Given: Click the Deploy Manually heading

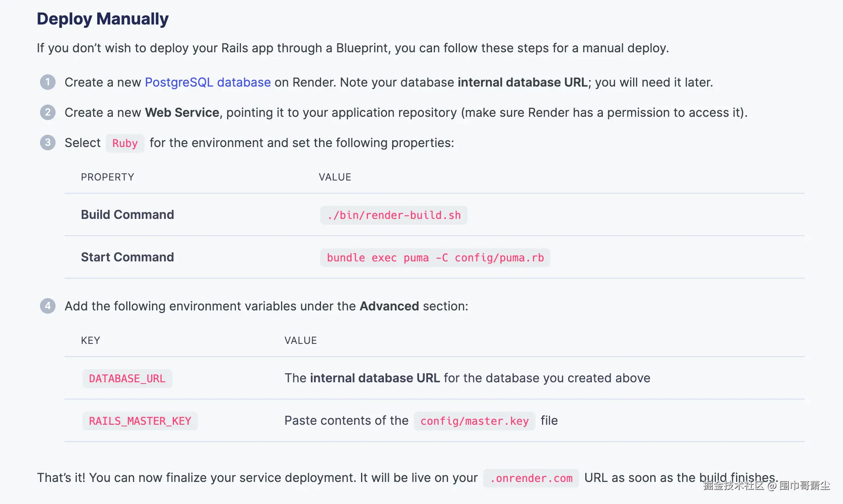Looking at the screenshot, I should point(103,19).
